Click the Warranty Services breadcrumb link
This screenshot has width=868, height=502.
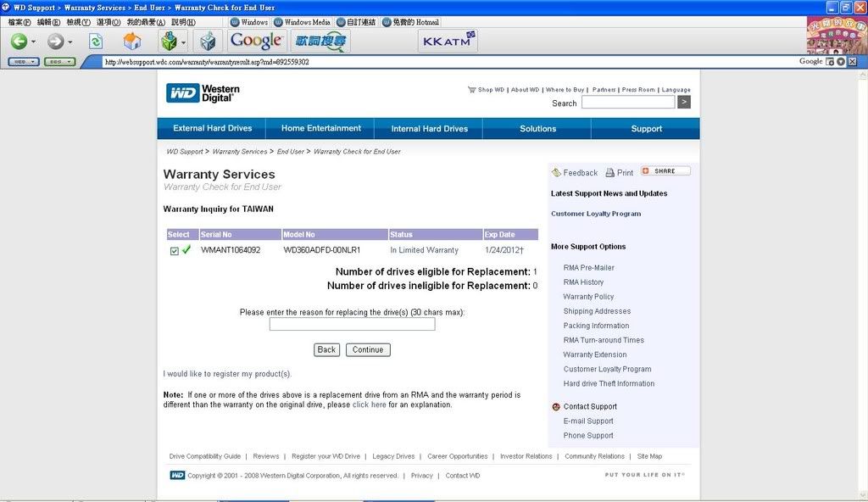click(x=240, y=151)
